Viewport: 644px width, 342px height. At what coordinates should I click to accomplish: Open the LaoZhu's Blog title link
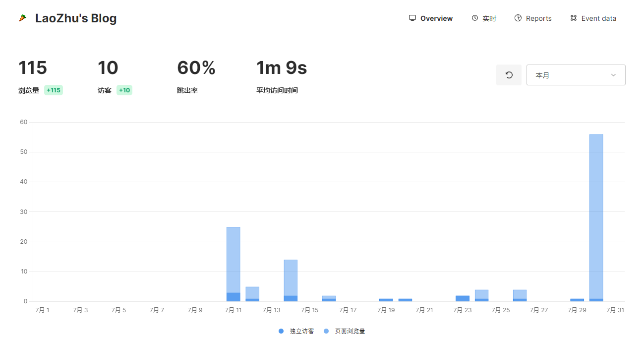76,18
